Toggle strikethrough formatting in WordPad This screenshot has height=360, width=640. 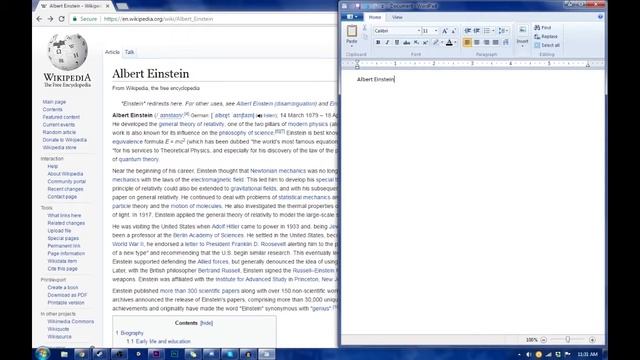(407, 42)
